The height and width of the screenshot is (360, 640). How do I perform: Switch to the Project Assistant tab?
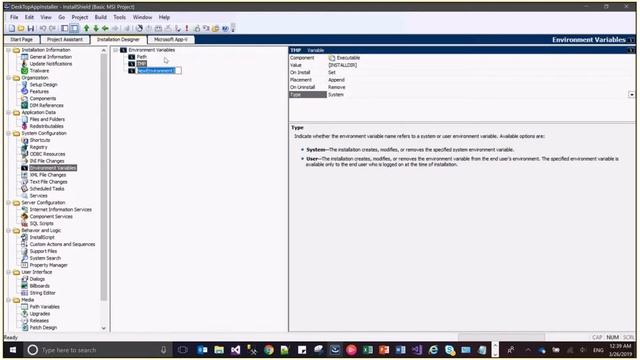pos(64,40)
